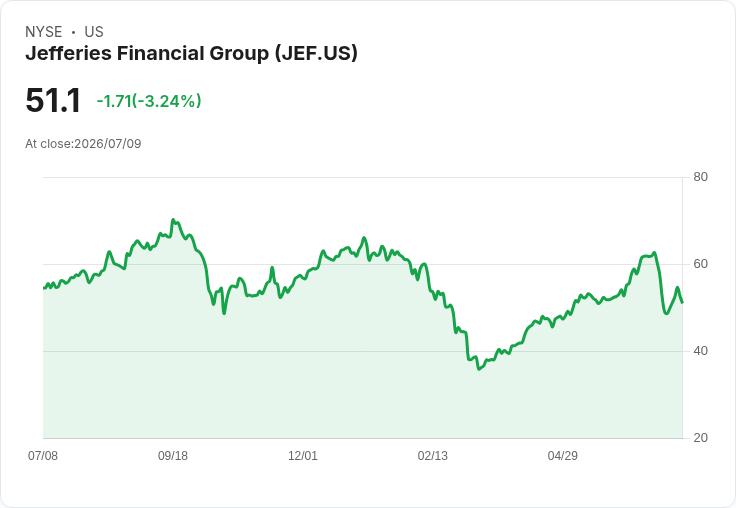Select the 40 label on the price axis
This screenshot has width=736, height=508.
(x=700, y=351)
